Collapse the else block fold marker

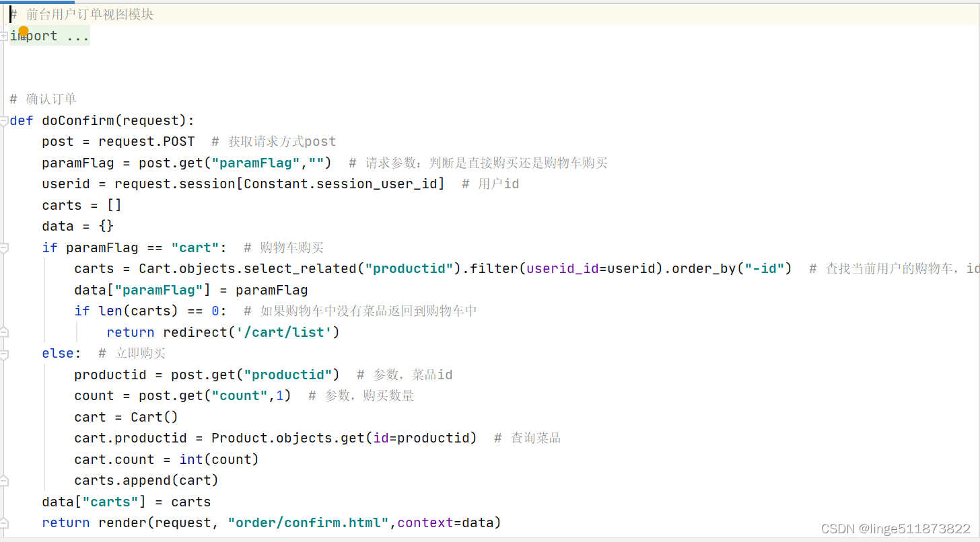pyautogui.click(x=4, y=354)
